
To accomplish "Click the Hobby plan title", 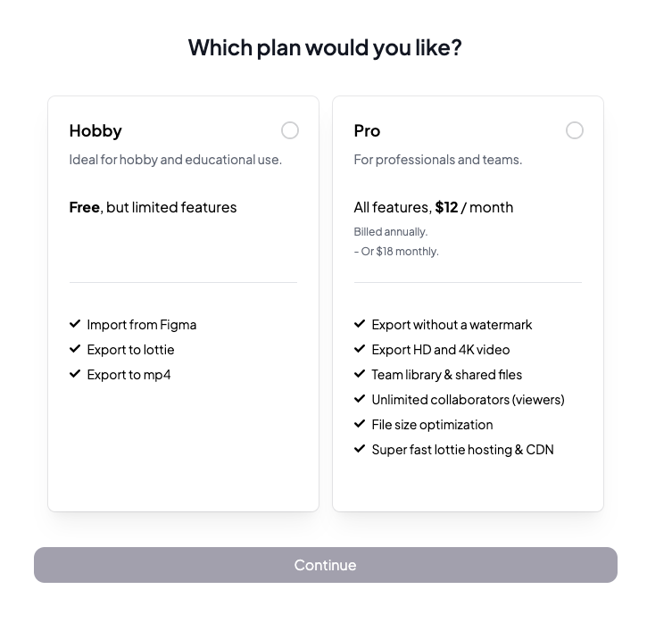I will point(95,130).
